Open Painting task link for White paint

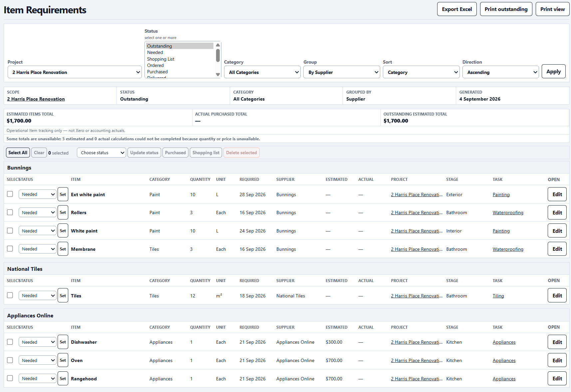pos(501,231)
